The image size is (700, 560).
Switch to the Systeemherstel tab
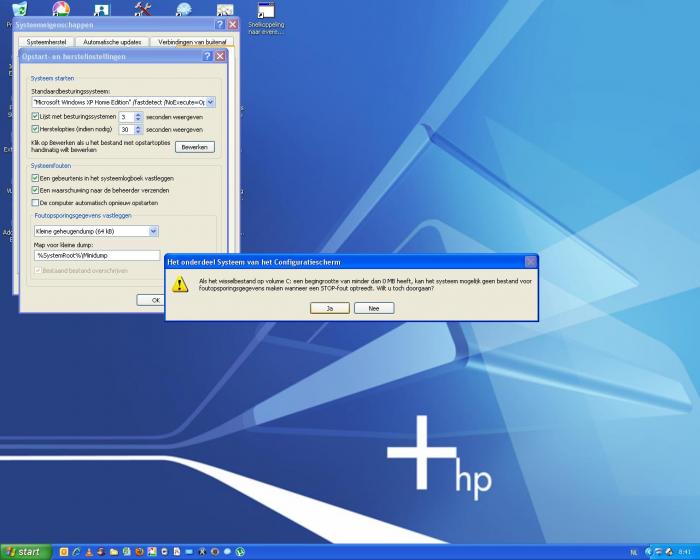(x=46, y=42)
